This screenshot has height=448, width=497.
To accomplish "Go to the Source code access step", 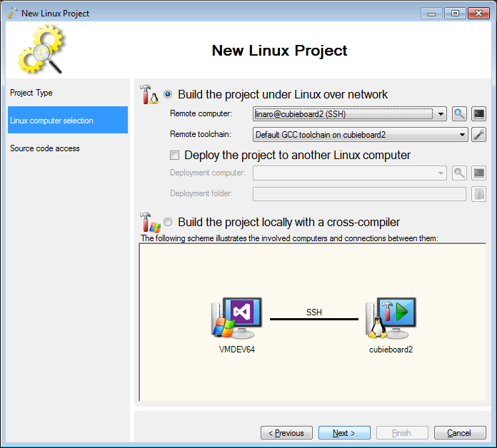I will click(x=68, y=148).
